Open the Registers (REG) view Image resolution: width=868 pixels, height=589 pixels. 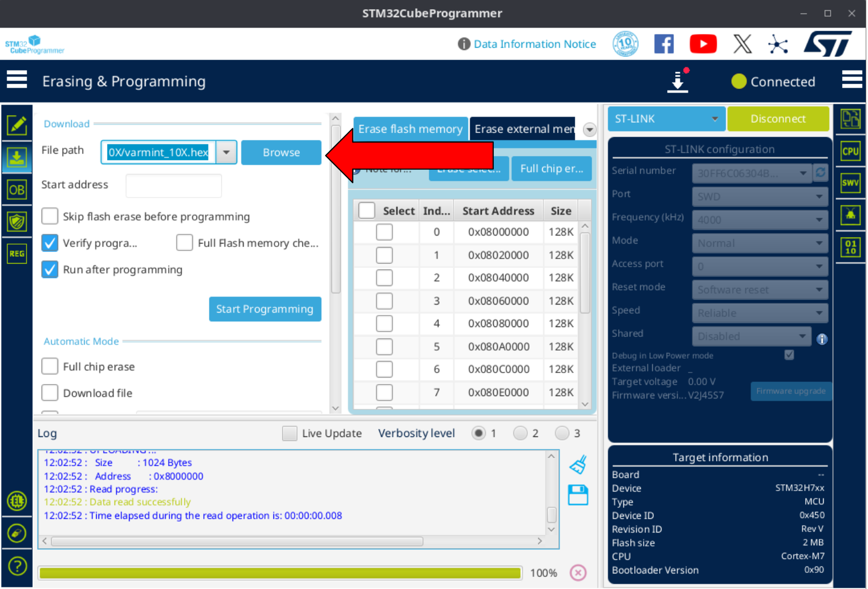pyautogui.click(x=17, y=253)
